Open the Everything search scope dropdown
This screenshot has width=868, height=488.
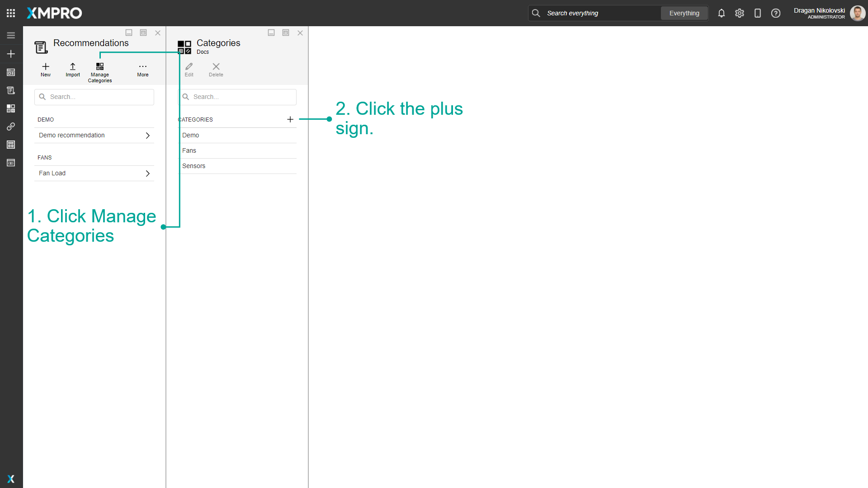point(684,13)
